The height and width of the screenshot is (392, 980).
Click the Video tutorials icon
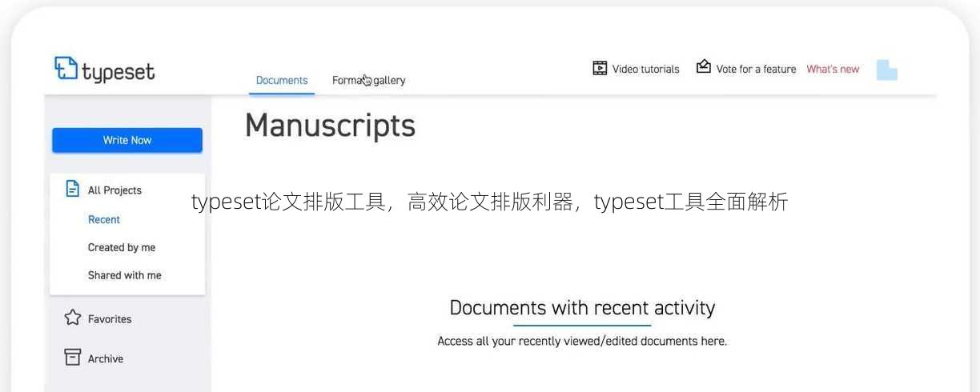tap(600, 68)
